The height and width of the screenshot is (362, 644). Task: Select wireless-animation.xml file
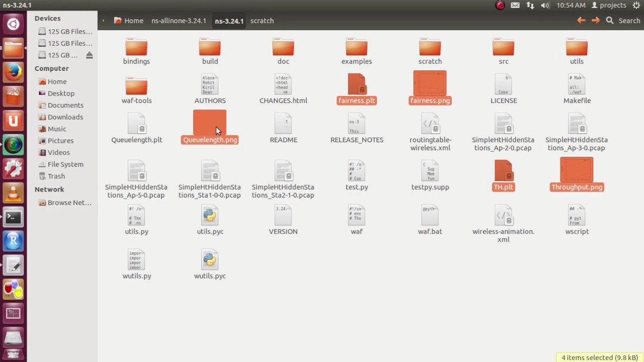504,224
